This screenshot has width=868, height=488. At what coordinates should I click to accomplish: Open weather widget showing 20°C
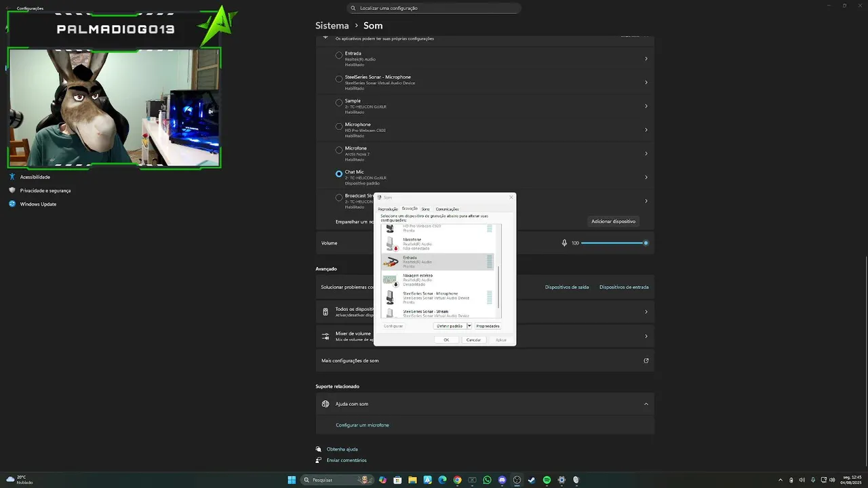19,480
